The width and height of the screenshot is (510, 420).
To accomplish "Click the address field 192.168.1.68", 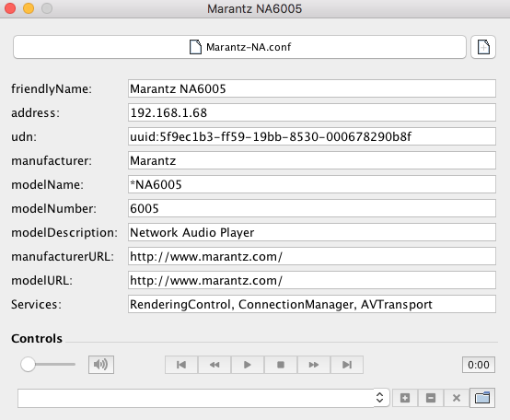I will pos(311,112).
